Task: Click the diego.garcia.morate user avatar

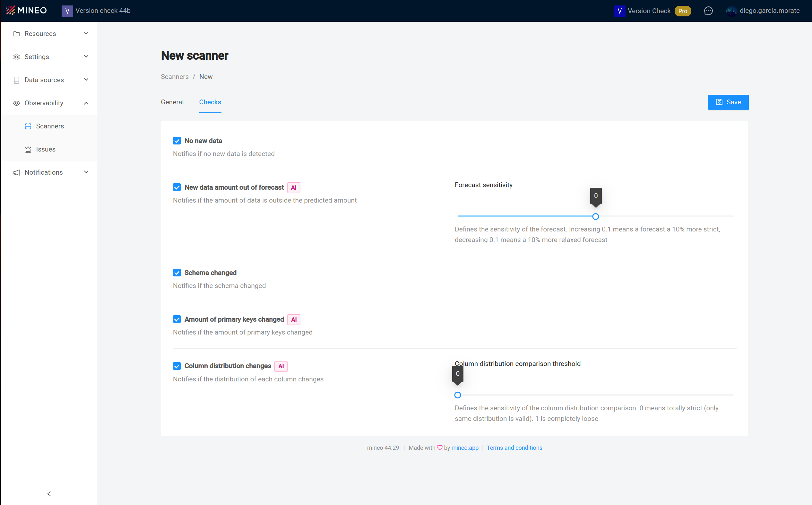Action: tap(731, 11)
